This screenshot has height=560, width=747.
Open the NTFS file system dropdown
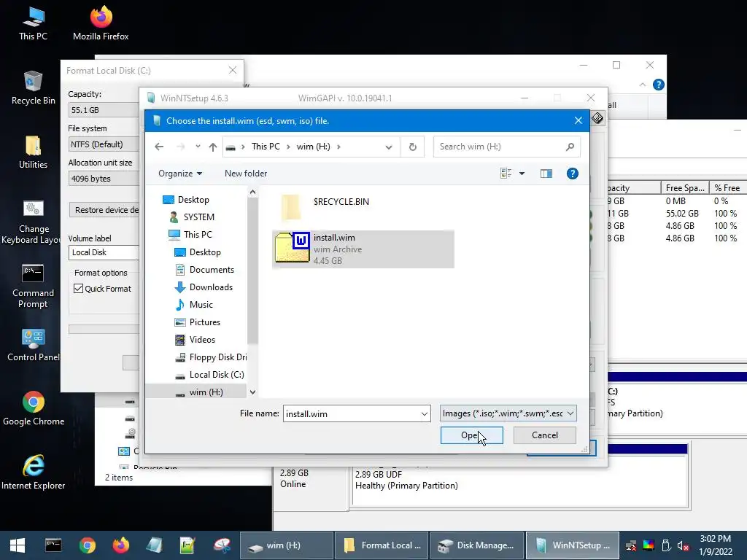104,144
